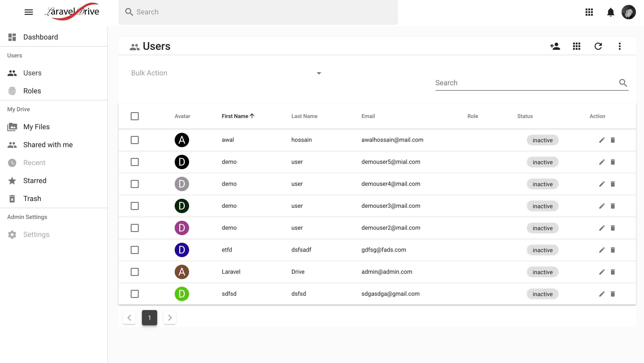The width and height of the screenshot is (644, 363).
Task: Edit user gdfsg@fads.com
Action: click(602, 250)
